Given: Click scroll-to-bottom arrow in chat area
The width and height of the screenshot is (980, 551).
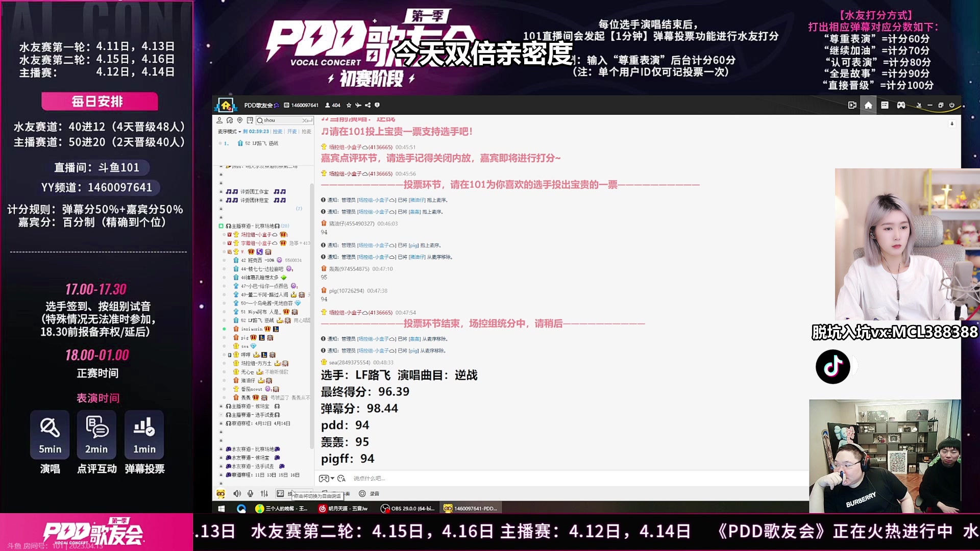Looking at the screenshot, I should click(x=951, y=124).
